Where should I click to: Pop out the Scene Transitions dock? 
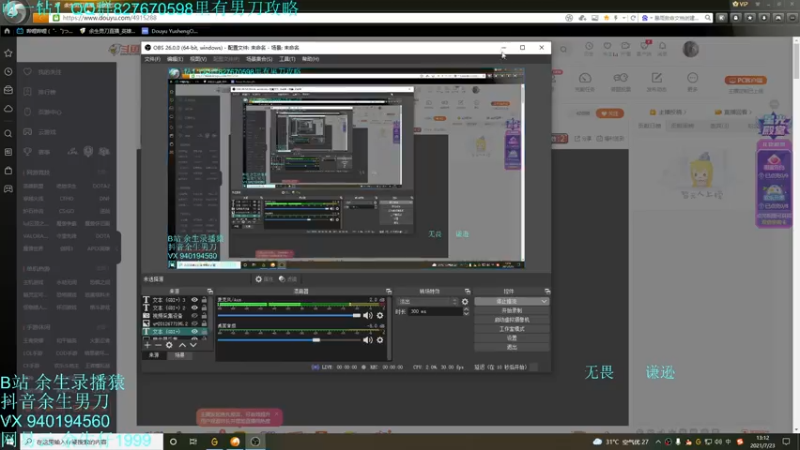pyautogui.click(x=467, y=291)
